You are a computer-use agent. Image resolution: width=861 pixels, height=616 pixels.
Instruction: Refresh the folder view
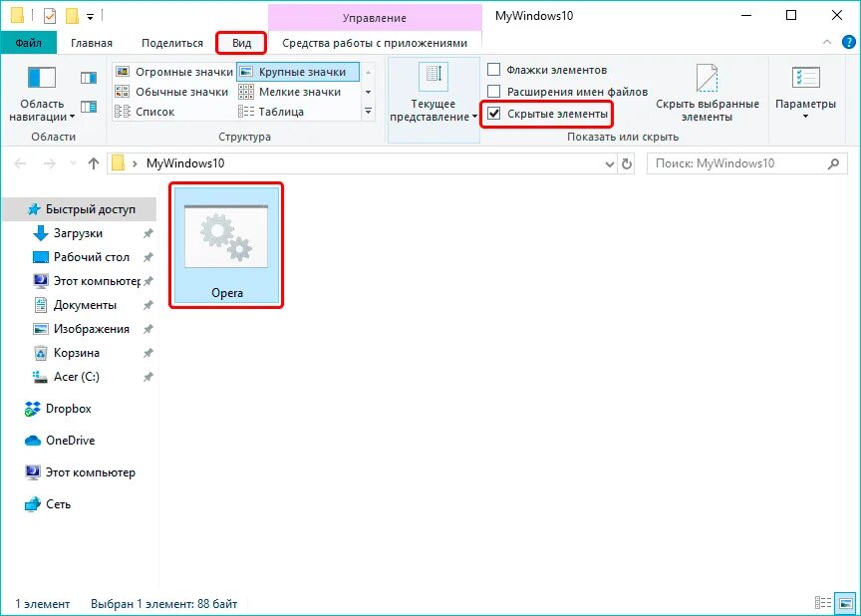[627, 163]
